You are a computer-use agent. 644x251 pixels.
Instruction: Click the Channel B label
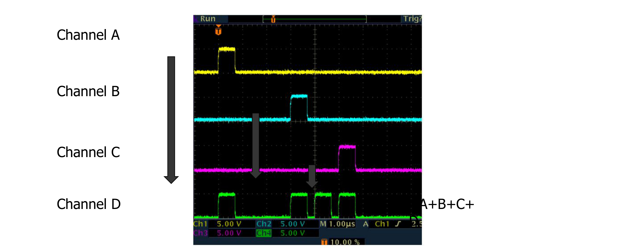[88, 91]
